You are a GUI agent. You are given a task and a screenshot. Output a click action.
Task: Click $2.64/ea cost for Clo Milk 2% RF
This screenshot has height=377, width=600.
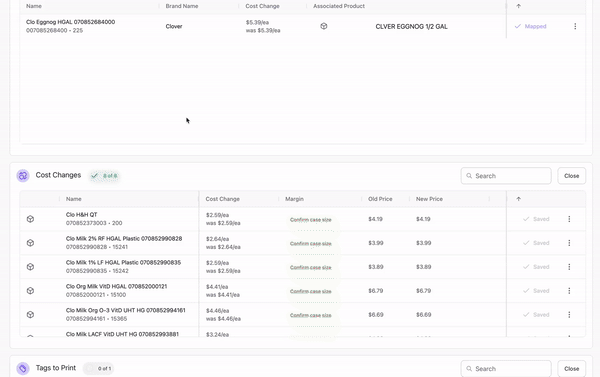point(217,239)
